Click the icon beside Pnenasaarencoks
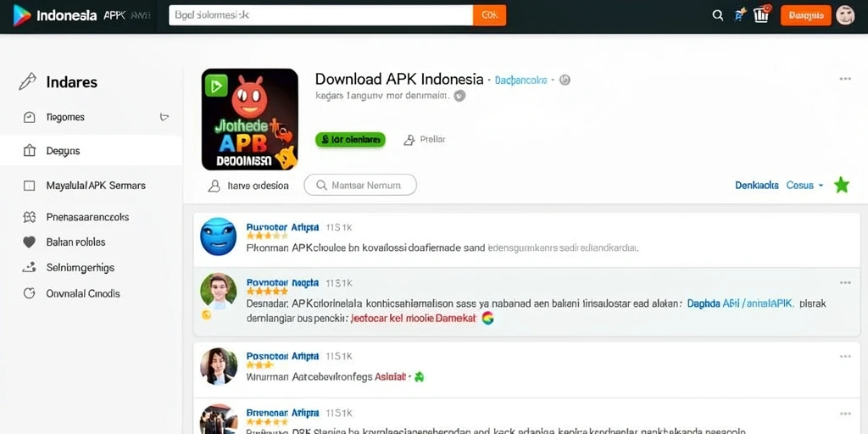Viewport: 868px width, 434px height. point(30,217)
